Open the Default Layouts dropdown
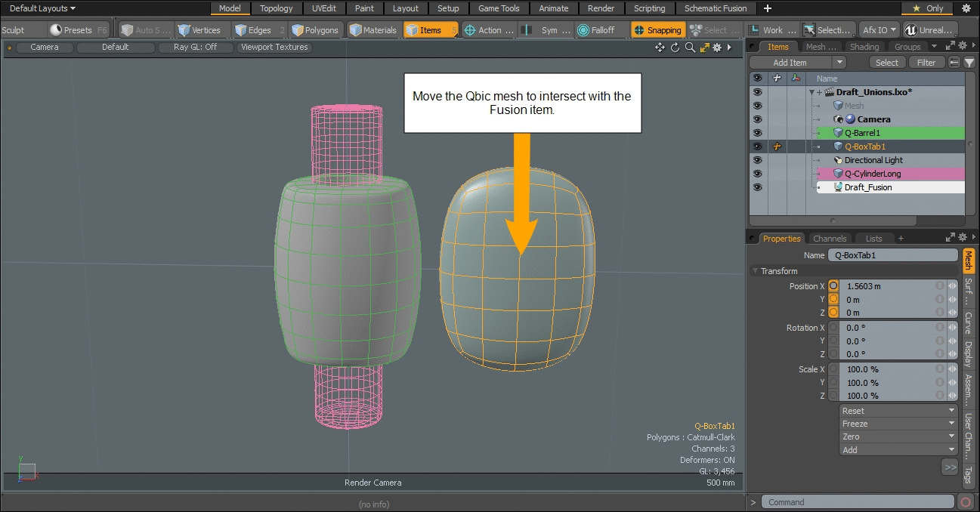This screenshot has height=512, width=980. click(42, 8)
